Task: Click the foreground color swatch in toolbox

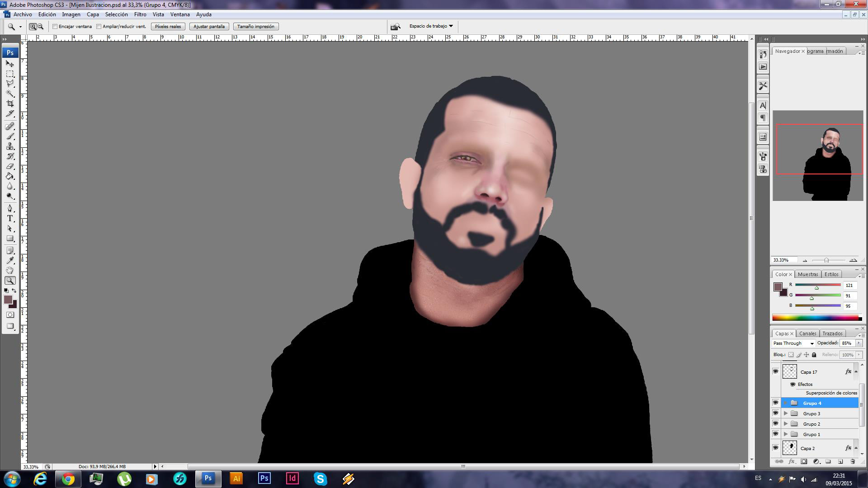Action: point(8,300)
